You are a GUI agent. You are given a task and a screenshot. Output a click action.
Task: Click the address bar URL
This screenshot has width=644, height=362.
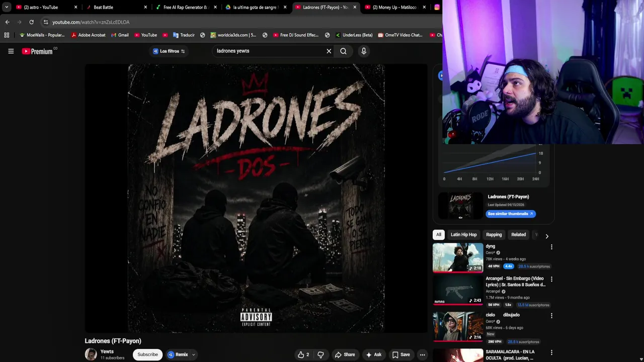(91, 22)
